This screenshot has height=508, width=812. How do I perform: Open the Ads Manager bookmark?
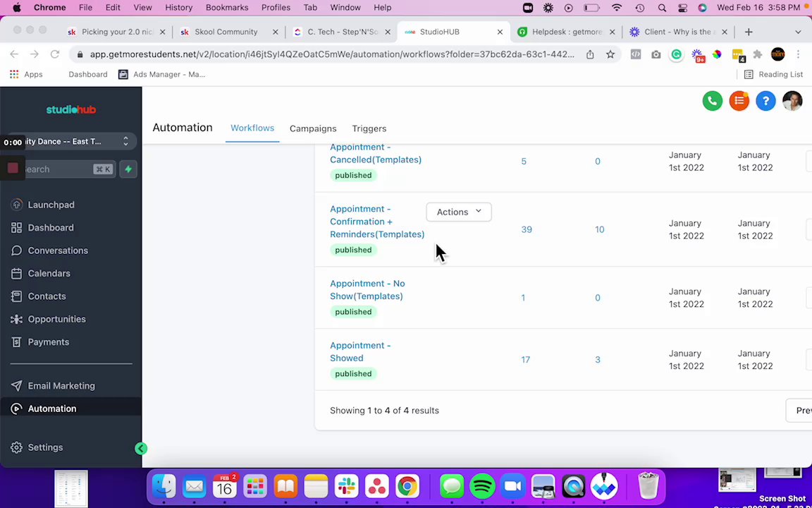pos(161,75)
